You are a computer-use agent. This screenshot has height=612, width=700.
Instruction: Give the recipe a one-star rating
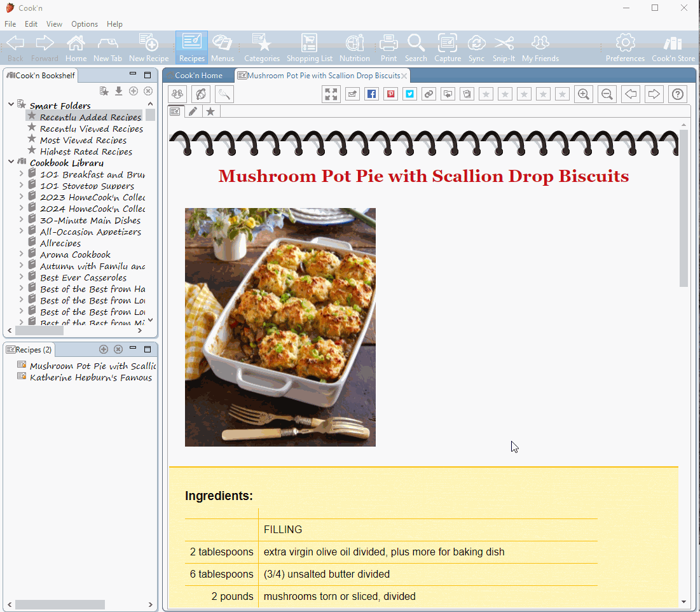coord(486,94)
